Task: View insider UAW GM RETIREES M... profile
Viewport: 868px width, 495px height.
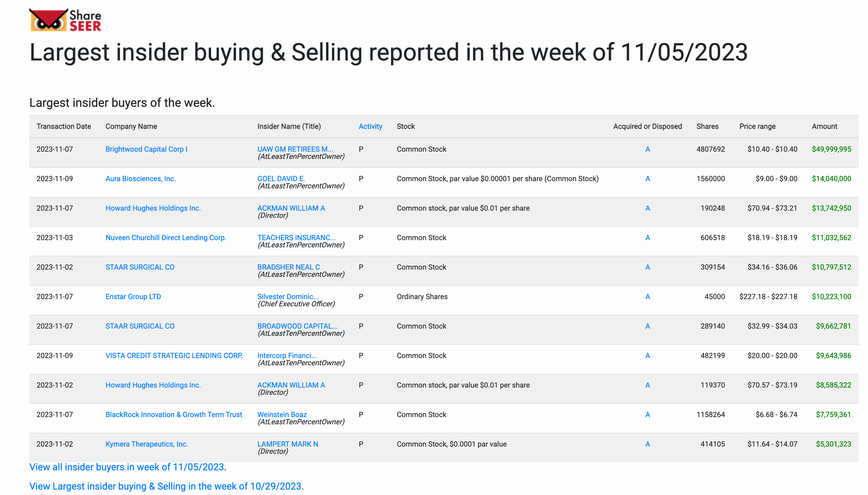Action: (x=295, y=149)
